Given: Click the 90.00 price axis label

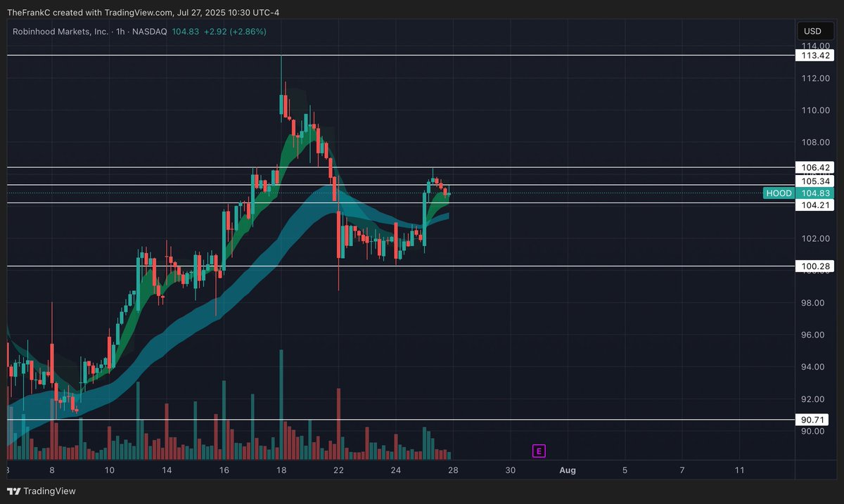Looking at the screenshot, I should pos(813,432).
